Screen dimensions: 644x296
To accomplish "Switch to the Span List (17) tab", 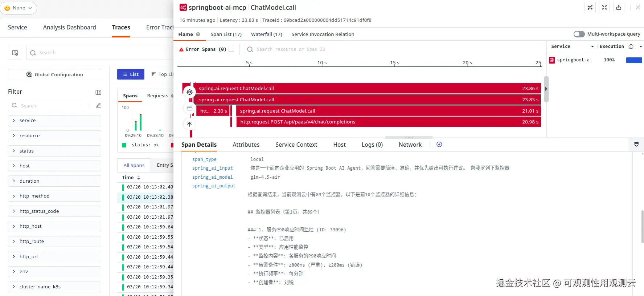I will [x=226, y=34].
